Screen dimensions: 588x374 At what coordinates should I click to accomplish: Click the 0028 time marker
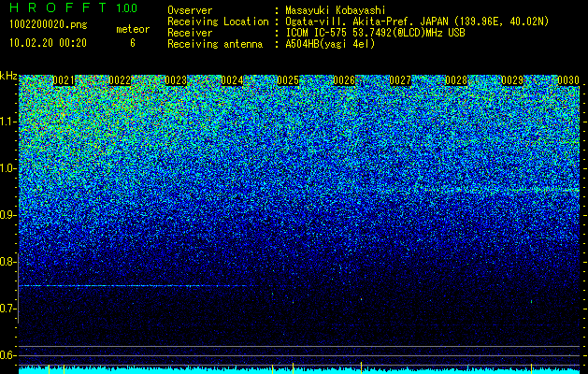456,80
